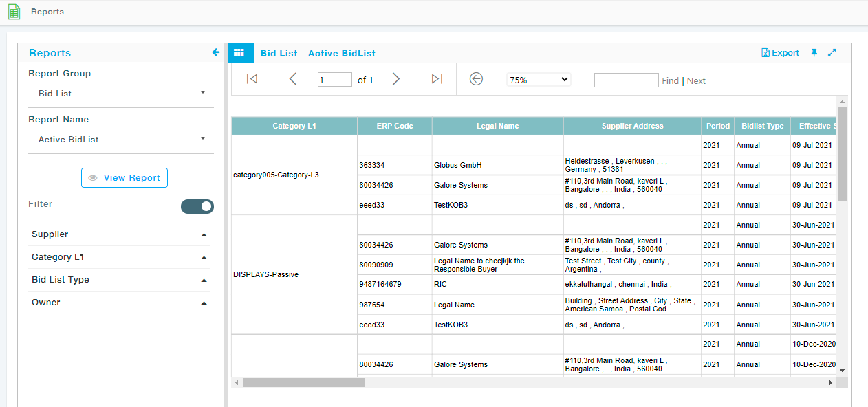Disable the Filter toggle switch
868x407 pixels.
pyautogui.click(x=197, y=206)
